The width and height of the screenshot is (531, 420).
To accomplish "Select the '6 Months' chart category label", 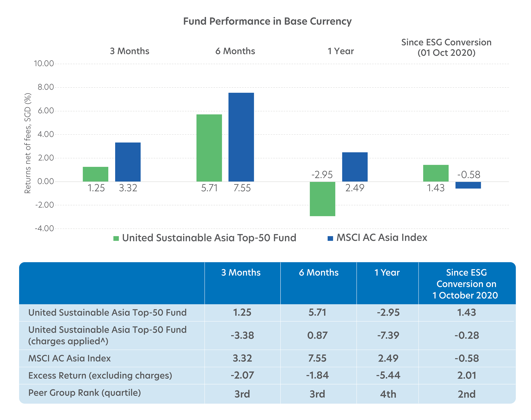I will click(235, 51).
